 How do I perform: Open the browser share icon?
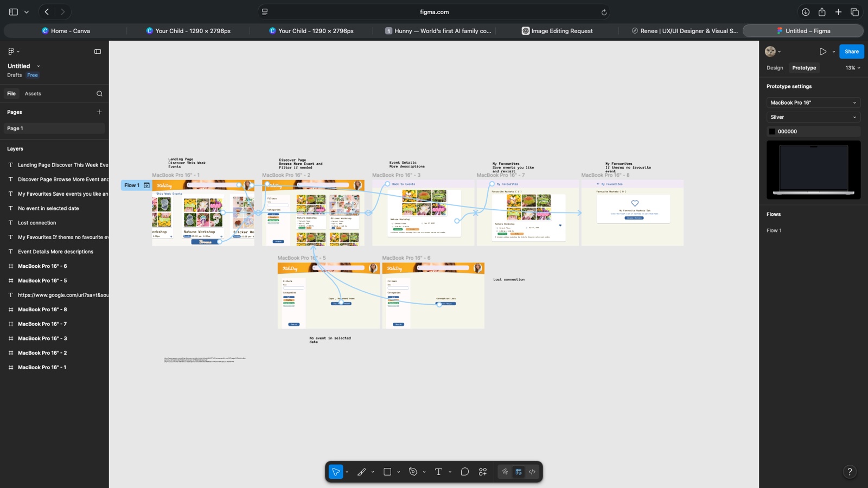pyautogui.click(x=822, y=12)
